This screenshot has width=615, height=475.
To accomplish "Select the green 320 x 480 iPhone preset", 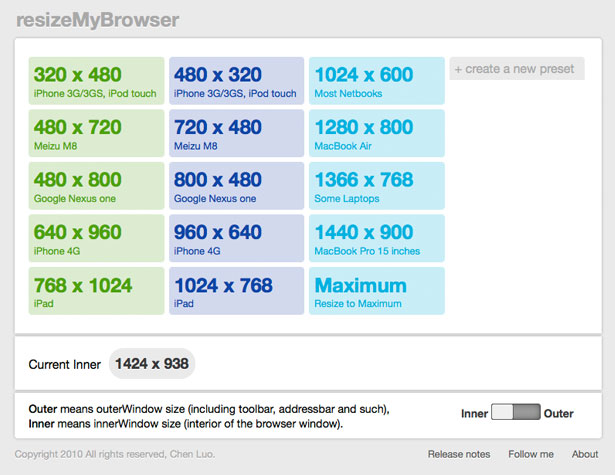I will pyautogui.click(x=96, y=81).
